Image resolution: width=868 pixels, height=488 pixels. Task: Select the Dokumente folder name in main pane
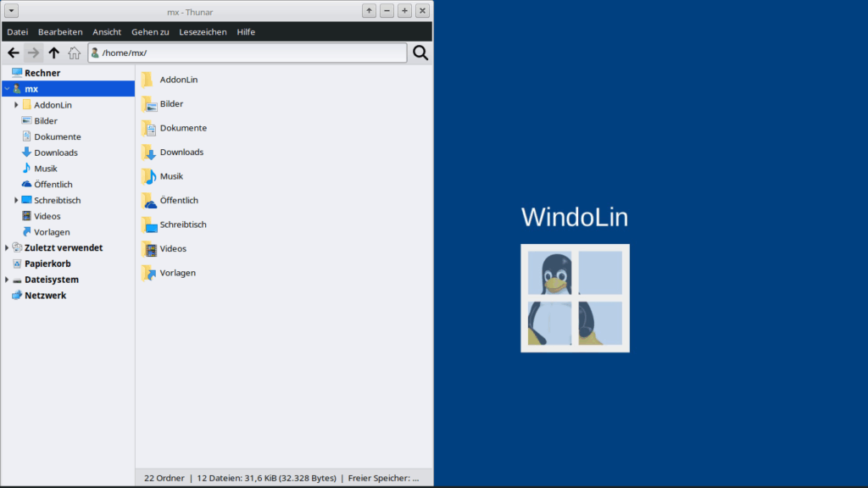(x=183, y=128)
